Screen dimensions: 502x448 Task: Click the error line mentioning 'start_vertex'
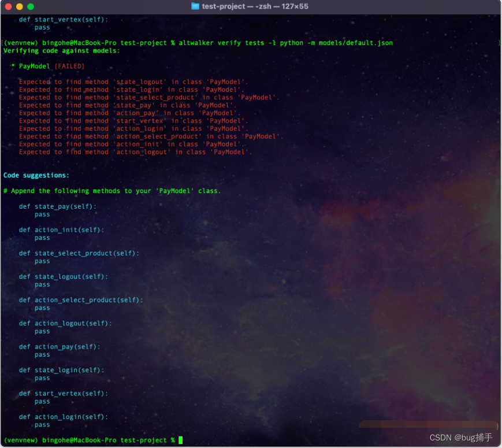tap(133, 121)
